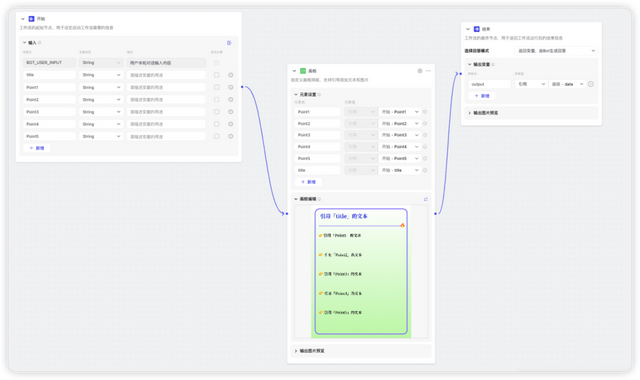Add new input variable in Start node
The image size is (640, 380).
[37, 148]
